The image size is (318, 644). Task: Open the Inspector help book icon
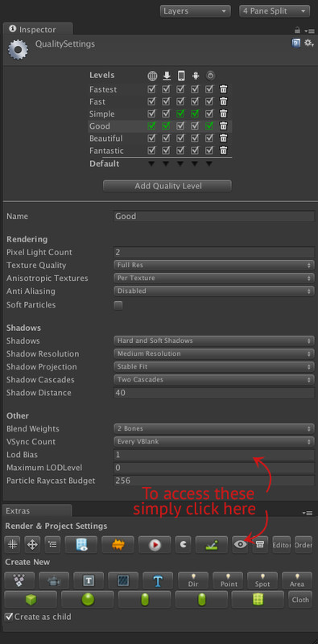(x=295, y=43)
